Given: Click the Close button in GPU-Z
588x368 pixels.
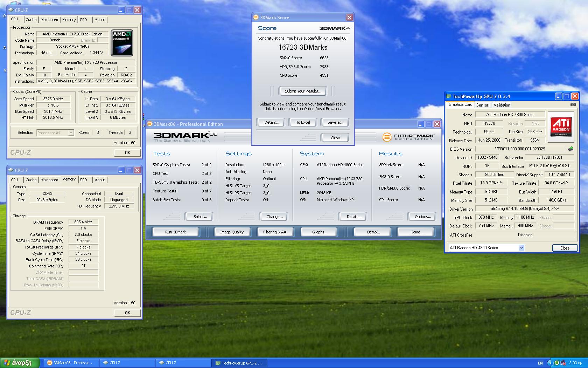Looking at the screenshot, I should (565, 248).
